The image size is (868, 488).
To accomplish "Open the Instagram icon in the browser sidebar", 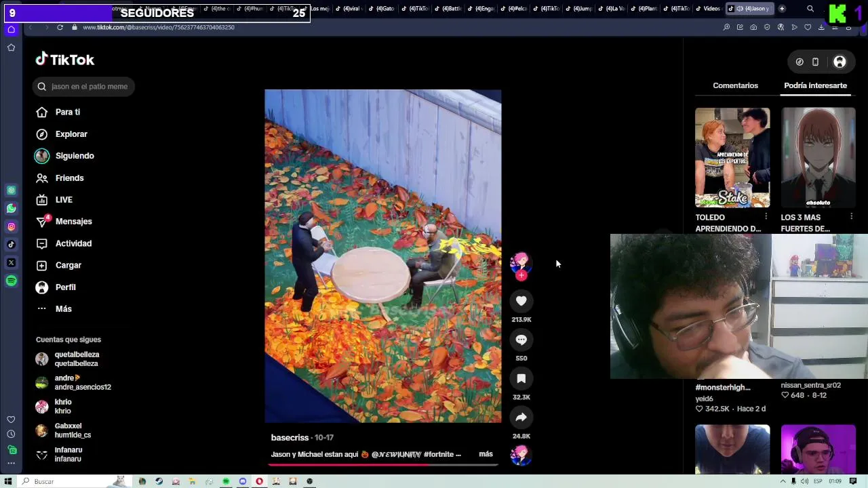I will (11, 226).
